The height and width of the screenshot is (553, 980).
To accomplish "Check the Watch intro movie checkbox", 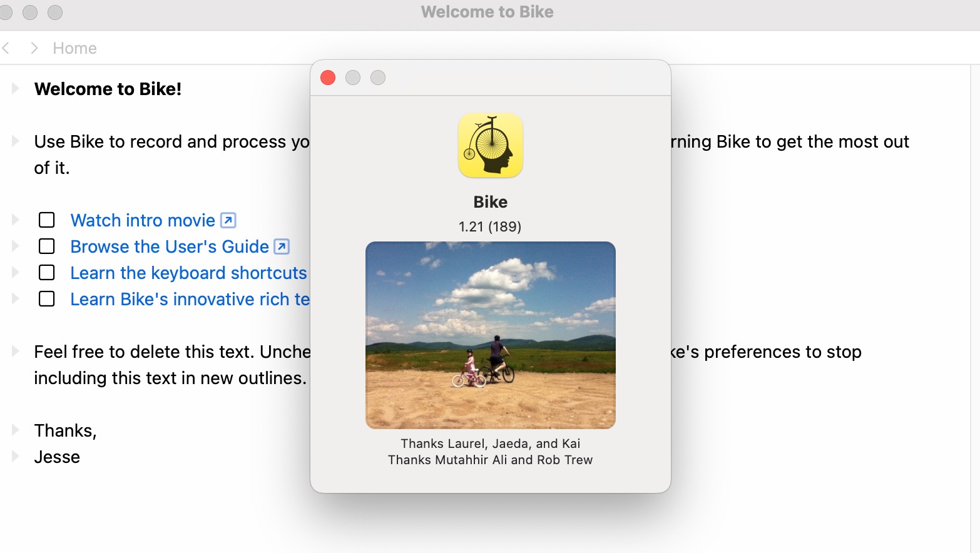I will tap(47, 220).
